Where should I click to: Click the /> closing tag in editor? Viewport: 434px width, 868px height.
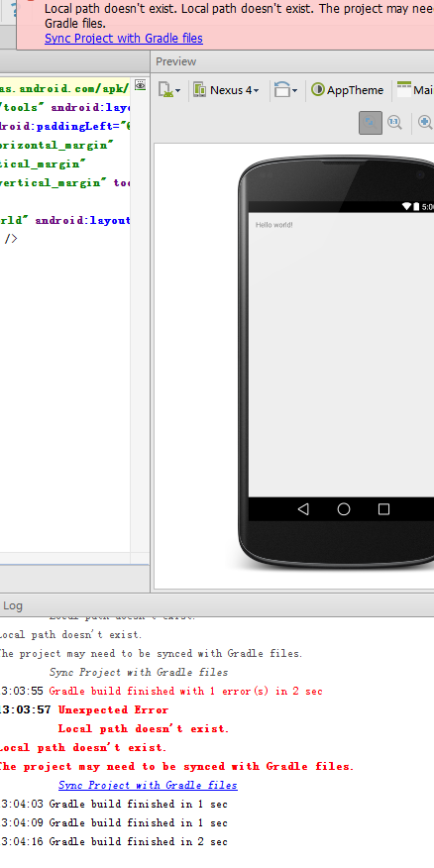pos(11,239)
